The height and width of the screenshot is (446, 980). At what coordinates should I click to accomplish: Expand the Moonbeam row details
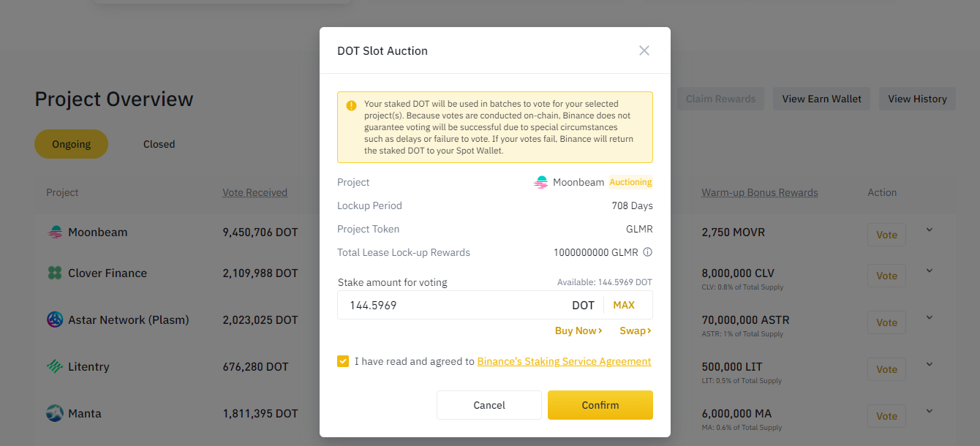coord(930,230)
